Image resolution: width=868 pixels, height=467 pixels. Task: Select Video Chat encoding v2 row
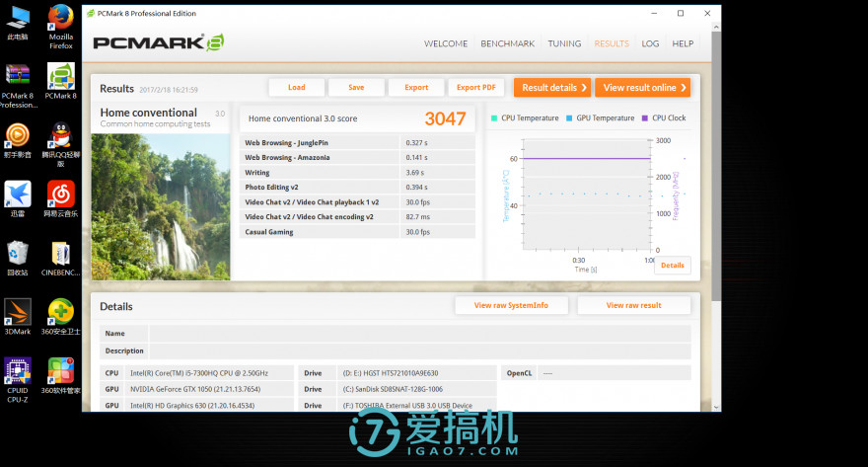358,217
